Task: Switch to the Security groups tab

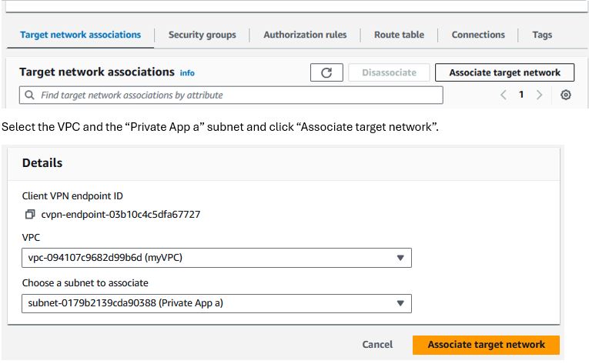Action: [x=202, y=35]
